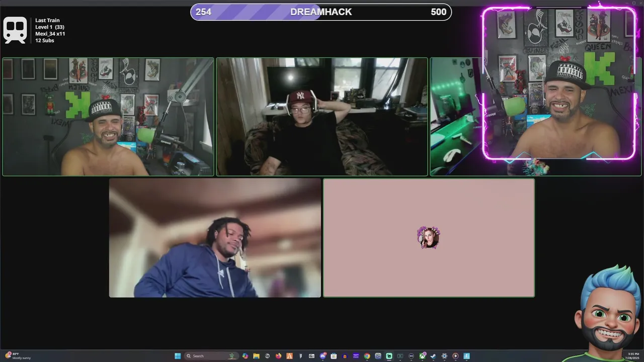
Task: Click the taskbar Search box
Action: pyautogui.click(x=211, y=356)
